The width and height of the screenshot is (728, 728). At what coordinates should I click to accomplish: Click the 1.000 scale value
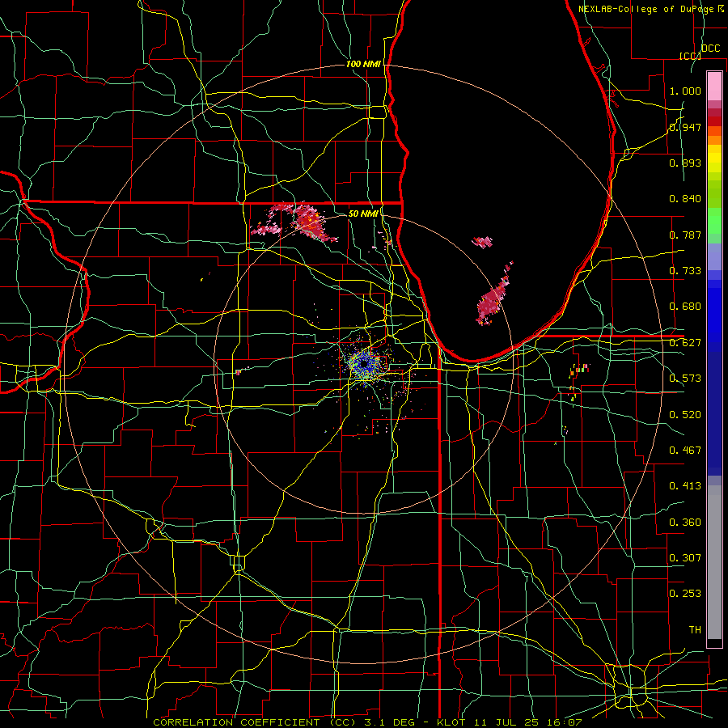pos(685,91)
